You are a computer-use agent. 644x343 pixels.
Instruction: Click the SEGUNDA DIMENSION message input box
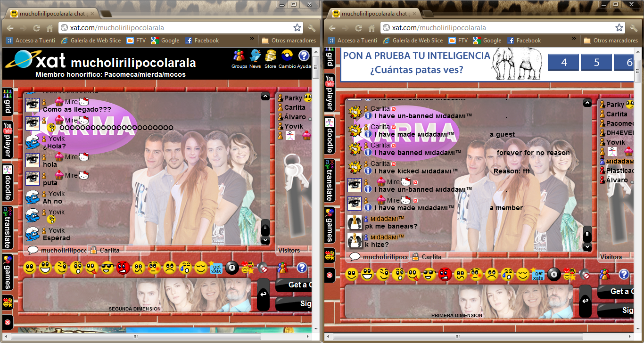pyautogui.click(x=137, y=294)
